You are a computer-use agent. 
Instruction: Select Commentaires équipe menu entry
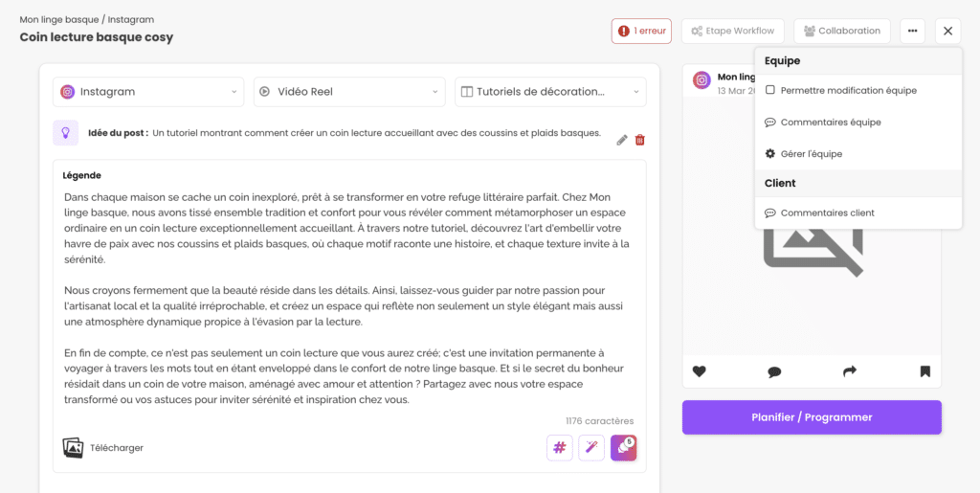pos(830,123)
